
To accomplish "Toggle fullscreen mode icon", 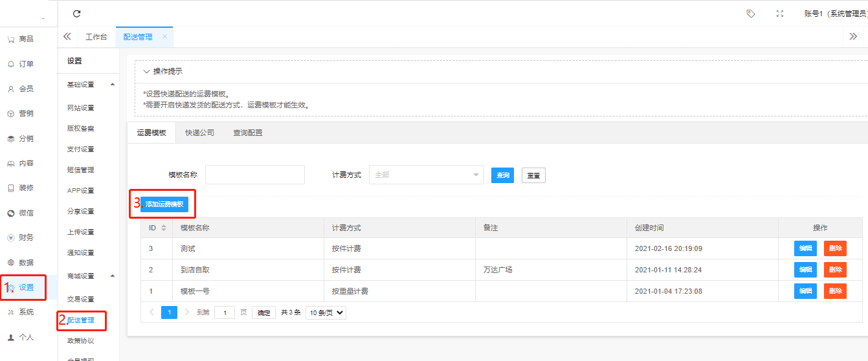I will tap(780, 14).
